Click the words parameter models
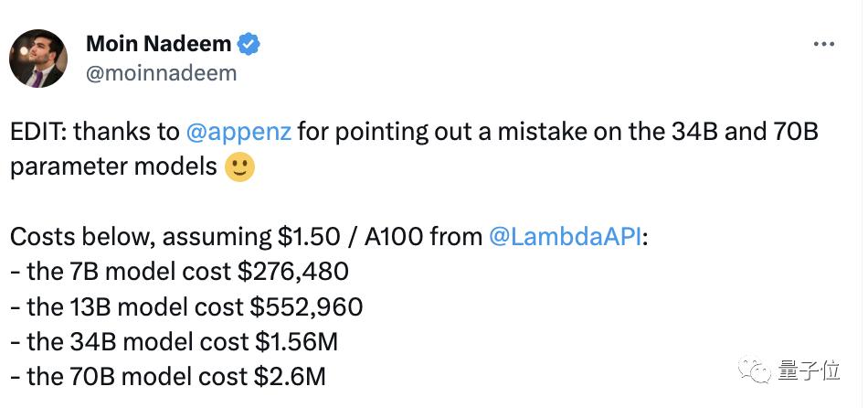The image size is (868, 408). 113,167
